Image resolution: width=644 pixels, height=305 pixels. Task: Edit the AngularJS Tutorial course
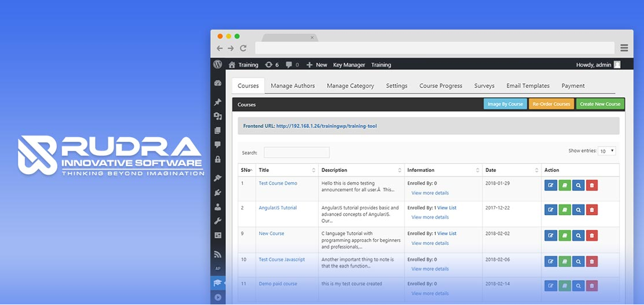click(x=550, y=210)
